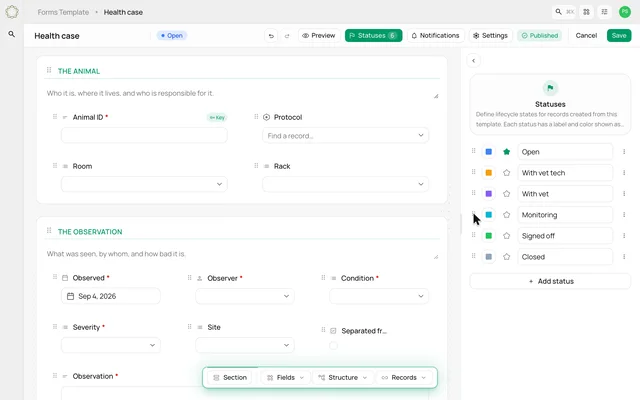This screenshot has height=400, width=640.
Task: Click drag handle of With vet tech status
Action: pos(473,172)
